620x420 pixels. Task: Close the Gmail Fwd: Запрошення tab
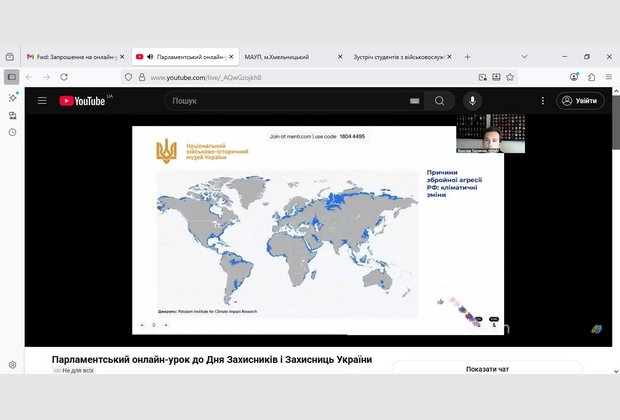(x=122, y=57)
